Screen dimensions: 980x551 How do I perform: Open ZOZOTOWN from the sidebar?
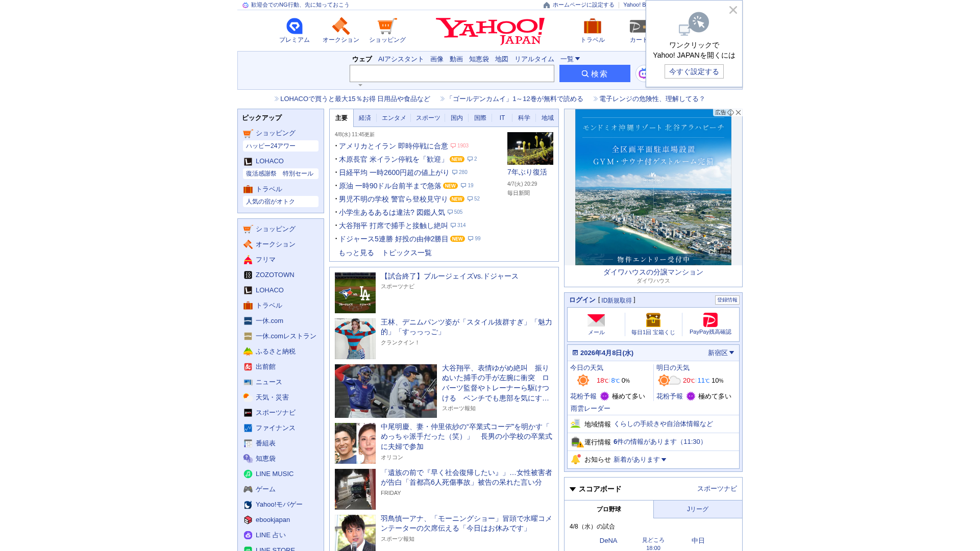275,274
